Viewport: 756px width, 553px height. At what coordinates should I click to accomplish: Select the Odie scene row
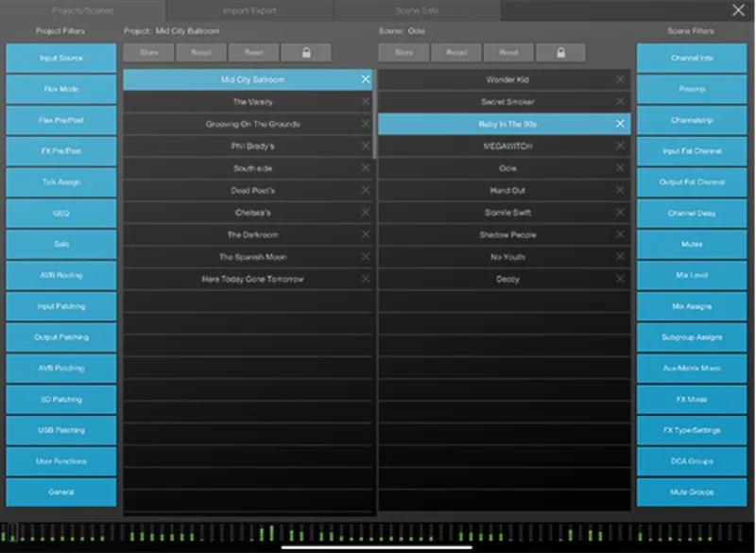[x=505, y=168]
